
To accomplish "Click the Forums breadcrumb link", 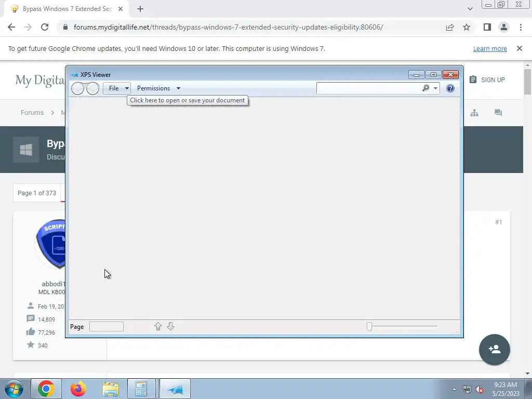I will [x=32, y=113].
